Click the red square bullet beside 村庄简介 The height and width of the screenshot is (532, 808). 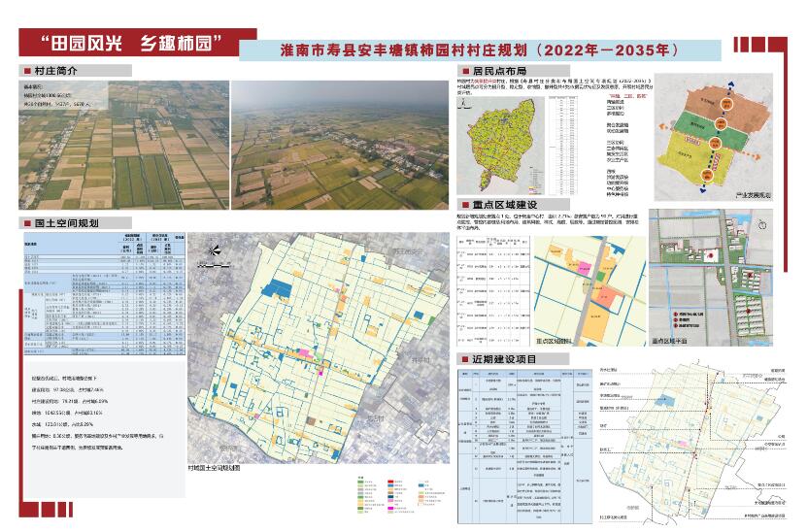[x=26, y=72]
